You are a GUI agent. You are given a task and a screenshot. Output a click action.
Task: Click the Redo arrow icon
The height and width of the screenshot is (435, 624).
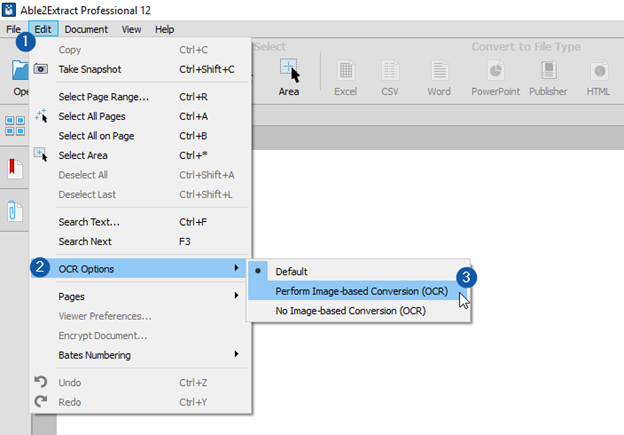coord(41,401)
